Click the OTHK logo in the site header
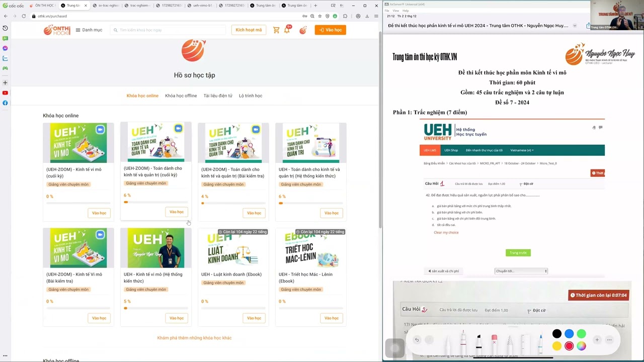Screen dimensions: 644x362 (57, 30)
